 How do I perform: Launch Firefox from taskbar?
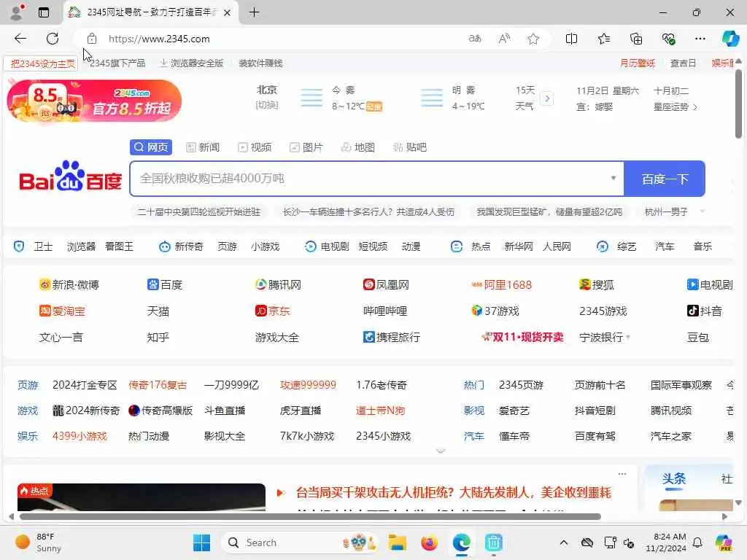[x=429, y=542]
